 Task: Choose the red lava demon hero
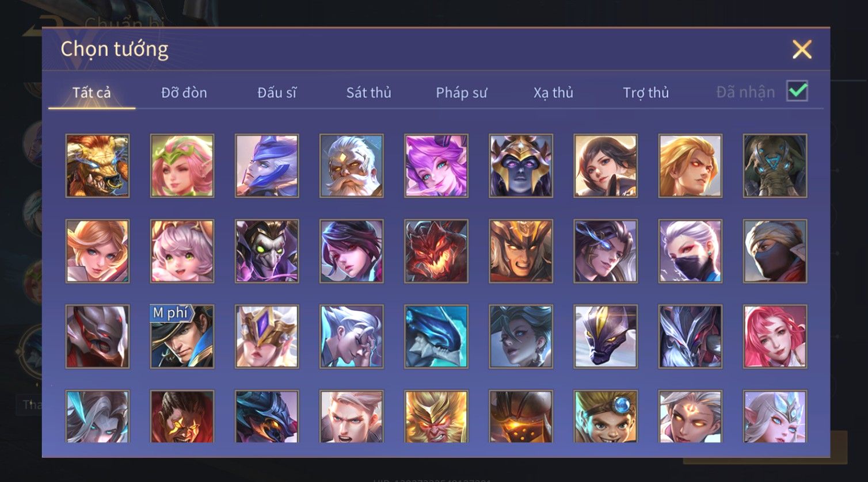click(x=436, y=251)
